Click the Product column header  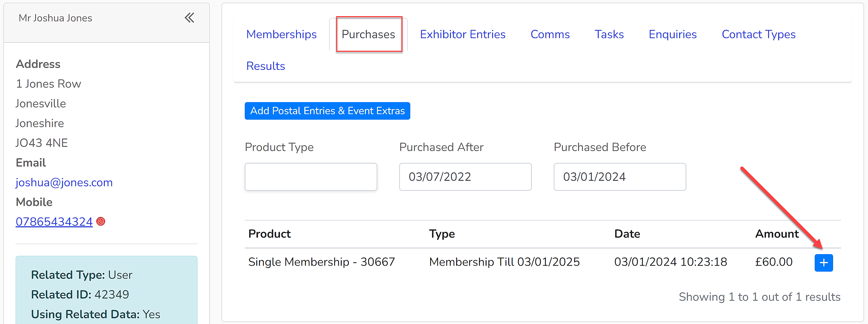pos(270,234)
